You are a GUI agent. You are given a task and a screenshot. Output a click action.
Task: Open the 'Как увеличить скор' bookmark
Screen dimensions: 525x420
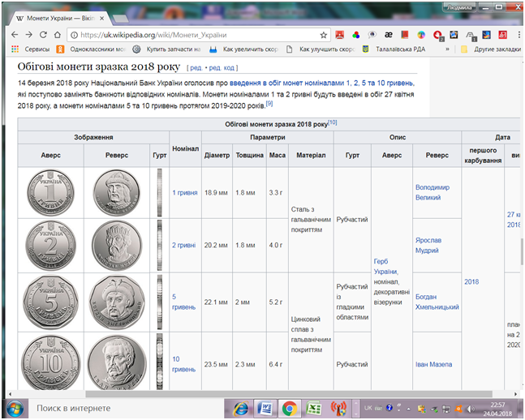click(243, 49)
